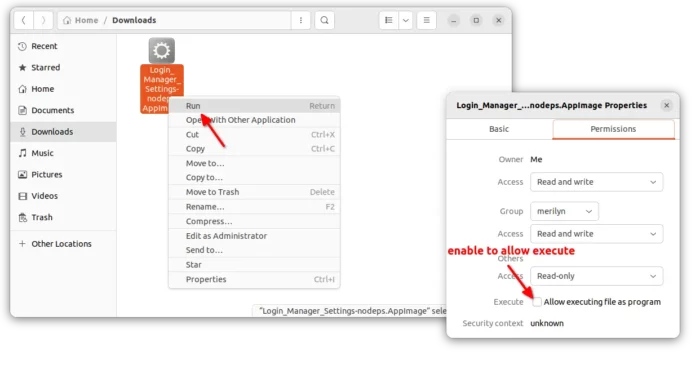Open Videos in the sidebar
This screenshot has width=700, height=365.
pyautogui.click(x=63, y=196)
